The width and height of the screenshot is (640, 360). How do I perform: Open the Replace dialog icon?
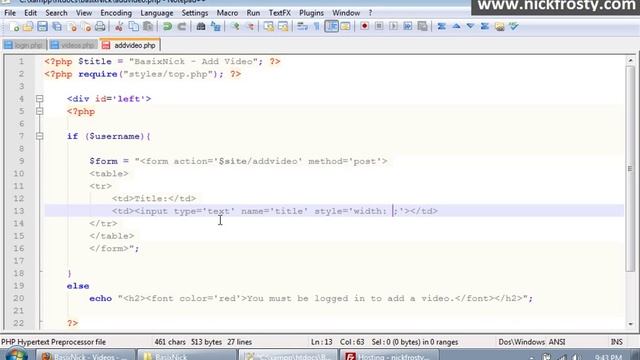(x=216, y=27)
